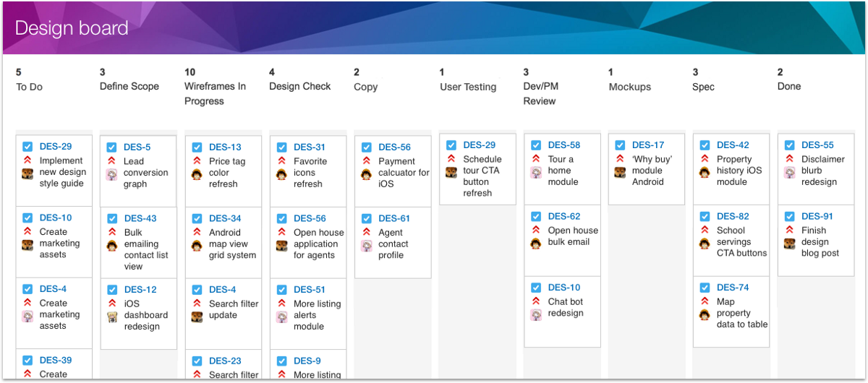The image size is (868, 383).
Task: Open the DES-13 issue link
Action: (225, 147)
